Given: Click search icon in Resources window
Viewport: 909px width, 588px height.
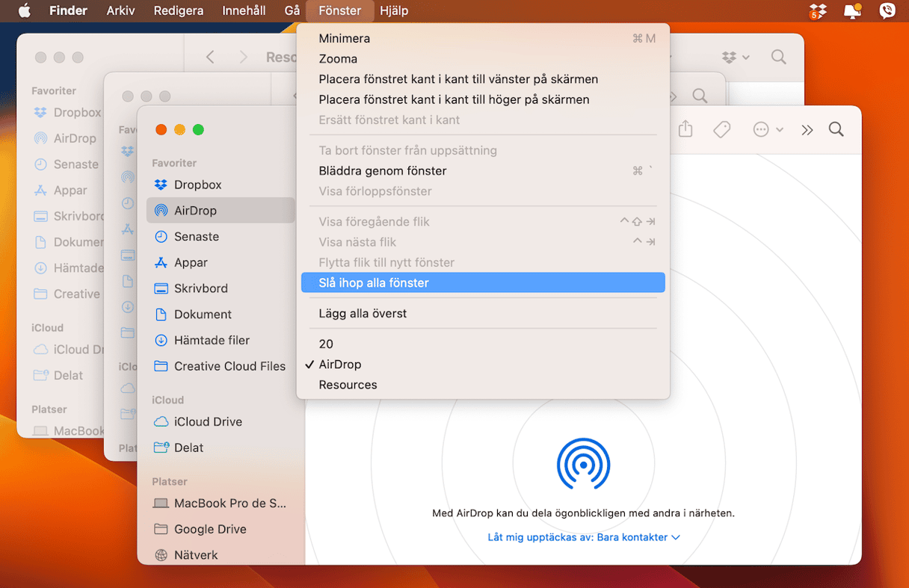Looking at the screenshot, I should [778, 57].
